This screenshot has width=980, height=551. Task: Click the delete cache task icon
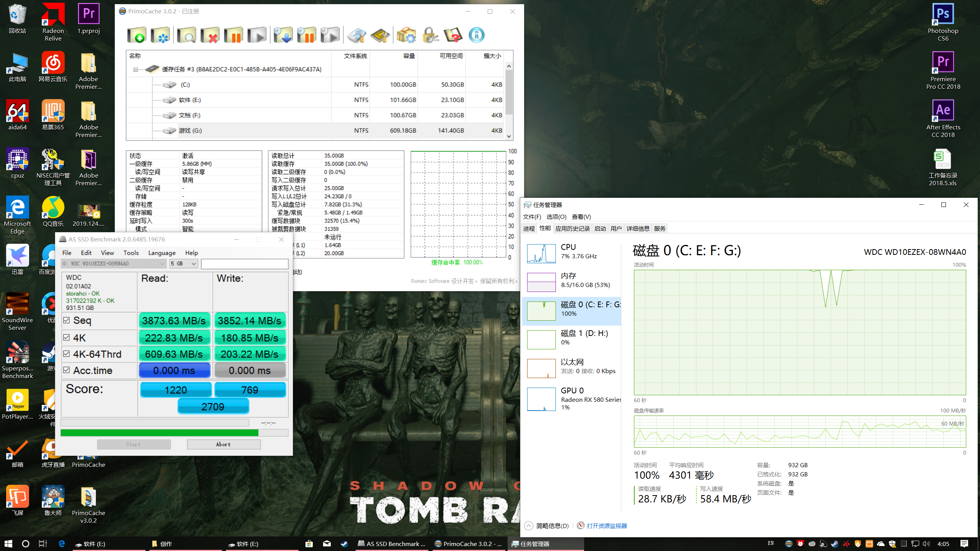tap(210, 35)
